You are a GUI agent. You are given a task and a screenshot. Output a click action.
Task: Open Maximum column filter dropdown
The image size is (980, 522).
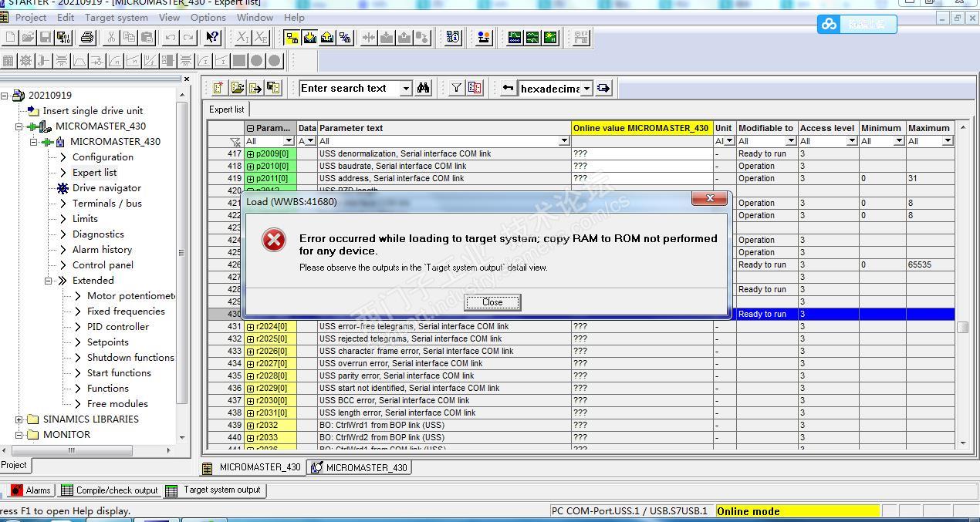click(x=947, y=141)
